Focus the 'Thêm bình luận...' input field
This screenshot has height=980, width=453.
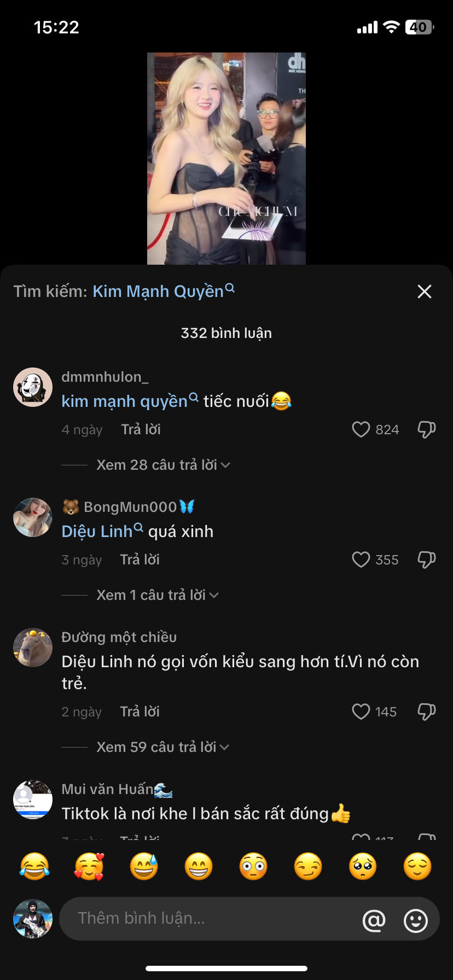pyautogui.click(x=213, y=919)
